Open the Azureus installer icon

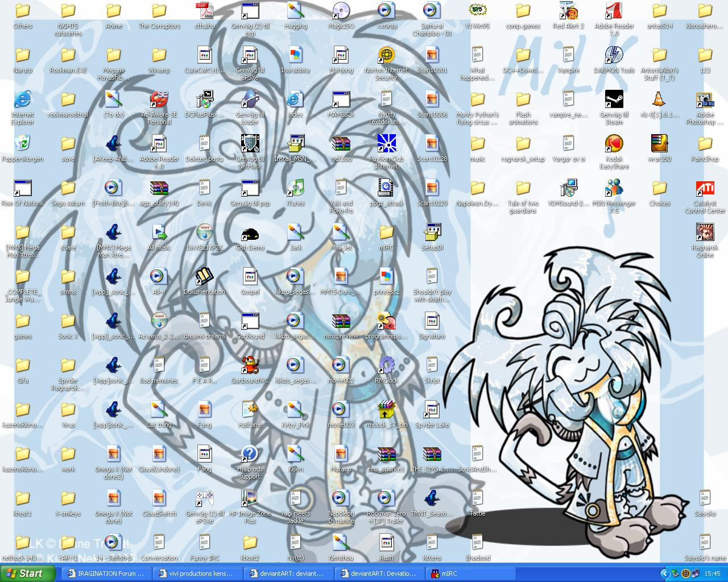pos(159,321)
